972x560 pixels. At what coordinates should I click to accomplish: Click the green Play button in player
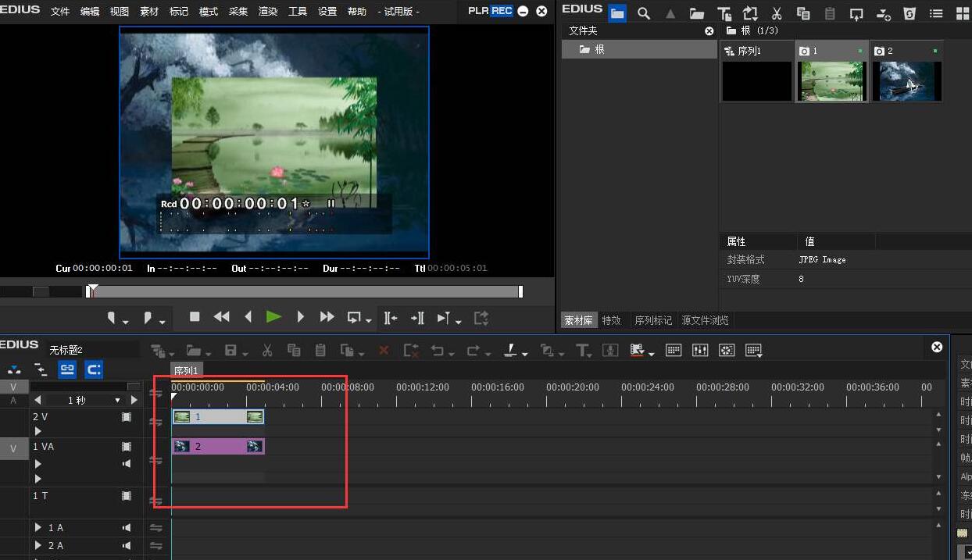[273, 317]
